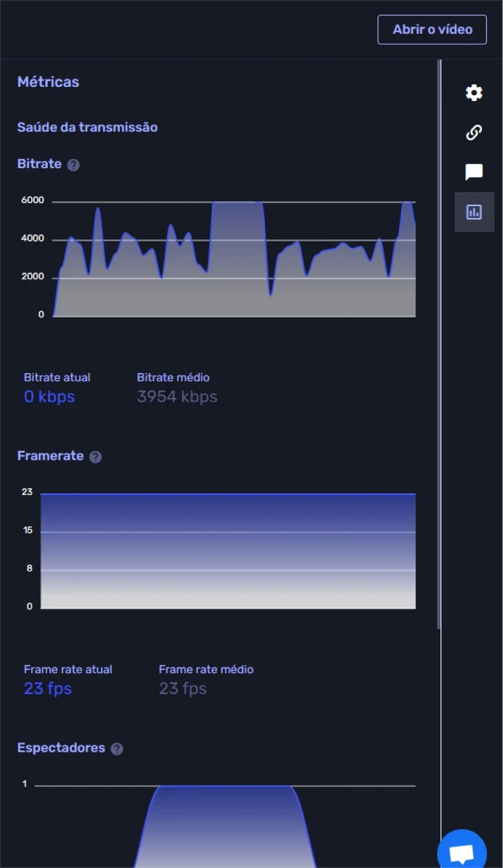Click the Bitrate atual label
Screen dimensions: 503x868
57,377
